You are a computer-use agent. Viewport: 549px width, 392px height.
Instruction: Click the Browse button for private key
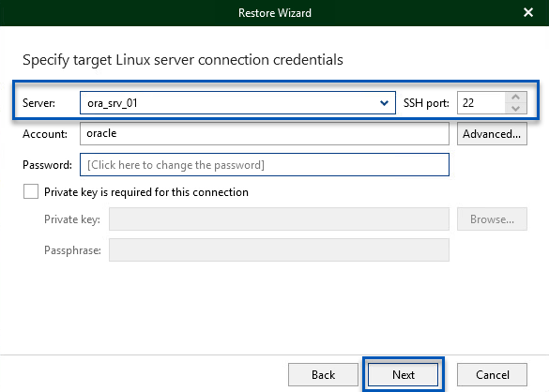pos(492,219)
